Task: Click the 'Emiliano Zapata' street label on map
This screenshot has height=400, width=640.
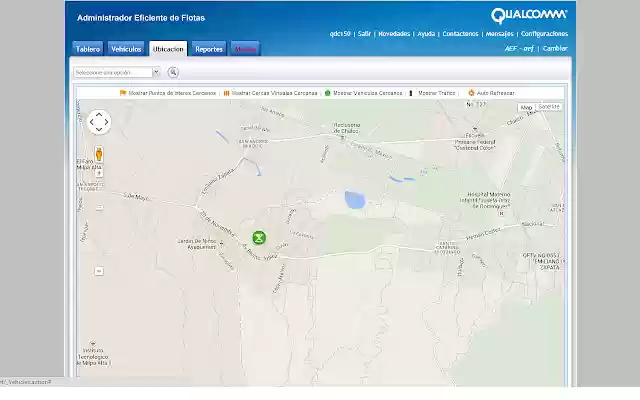Action: pos(218,182)
